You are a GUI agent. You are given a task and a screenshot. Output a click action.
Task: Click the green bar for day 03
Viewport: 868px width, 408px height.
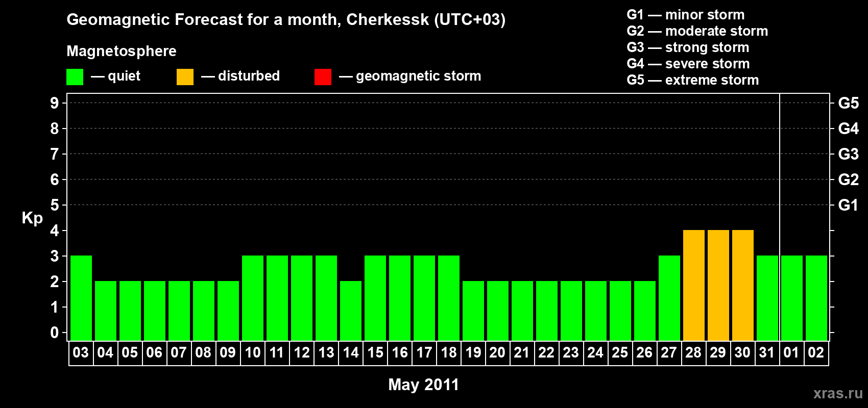click(81, 298)
